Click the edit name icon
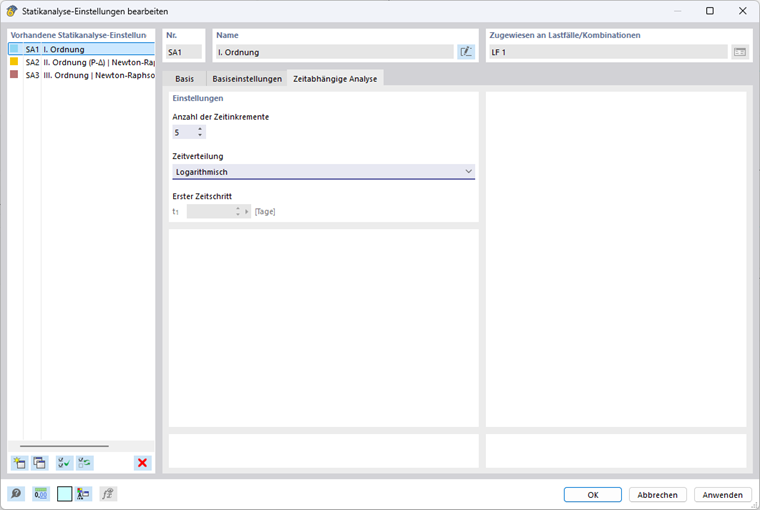 pos(466,52)
